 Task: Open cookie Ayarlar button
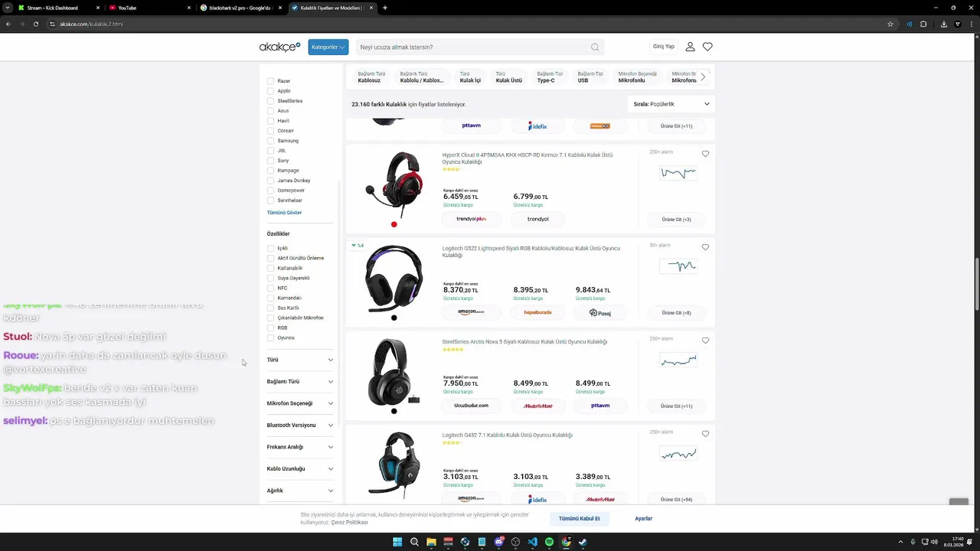click(644, 518)
